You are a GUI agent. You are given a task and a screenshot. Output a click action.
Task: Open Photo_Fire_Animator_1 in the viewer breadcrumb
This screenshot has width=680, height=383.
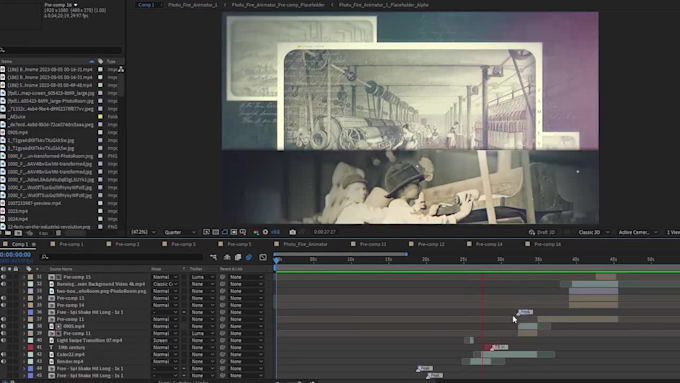pyautogui.click(x=192, y=5)
